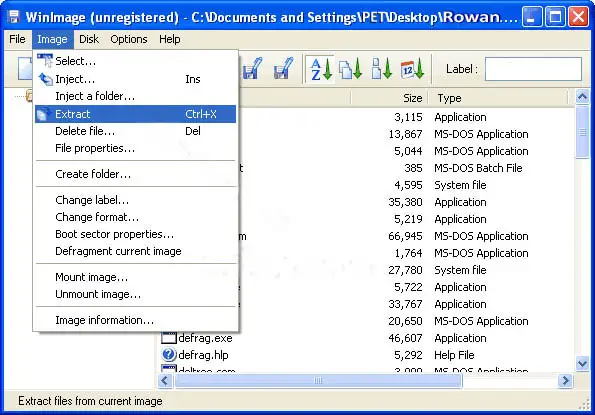Click the size value 1,764

coord(408,253)
